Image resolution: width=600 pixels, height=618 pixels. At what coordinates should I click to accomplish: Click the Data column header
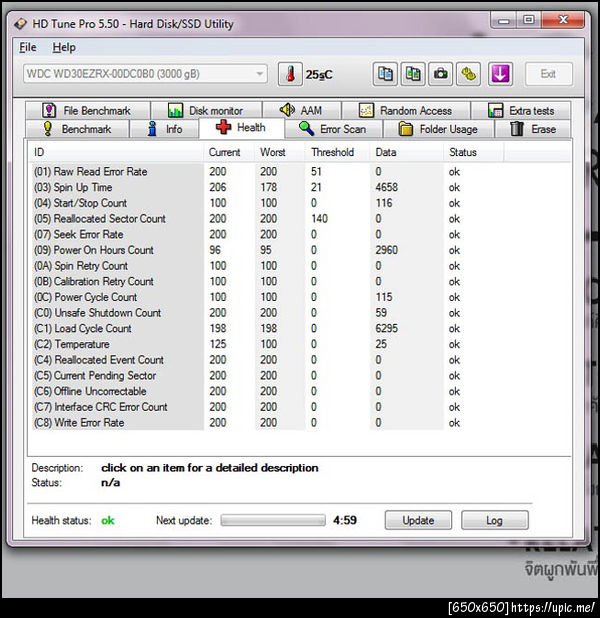407,152
